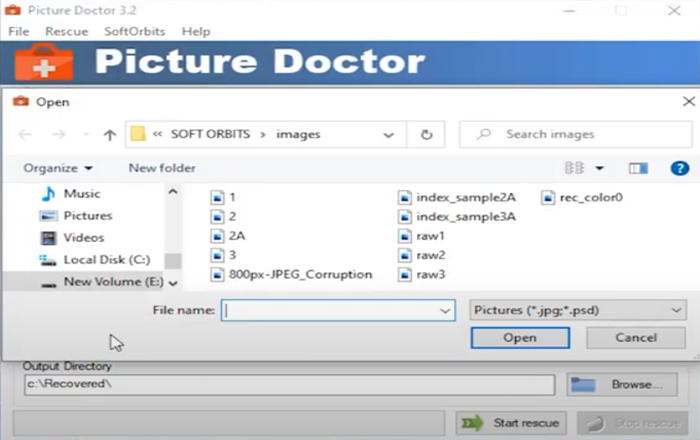Select Music in navigation pane
Screen dimensions: 700x440
[x=82, y=194]
